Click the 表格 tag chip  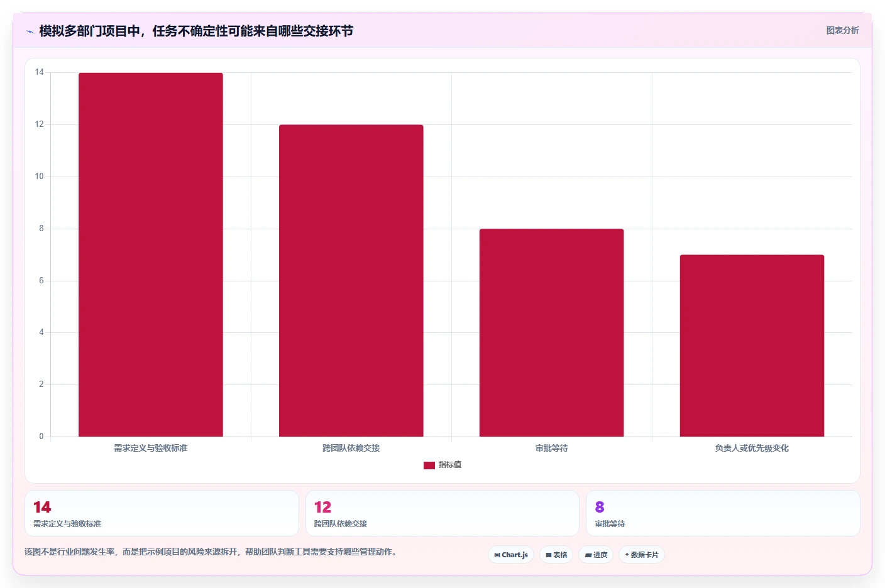click(556, 555)
